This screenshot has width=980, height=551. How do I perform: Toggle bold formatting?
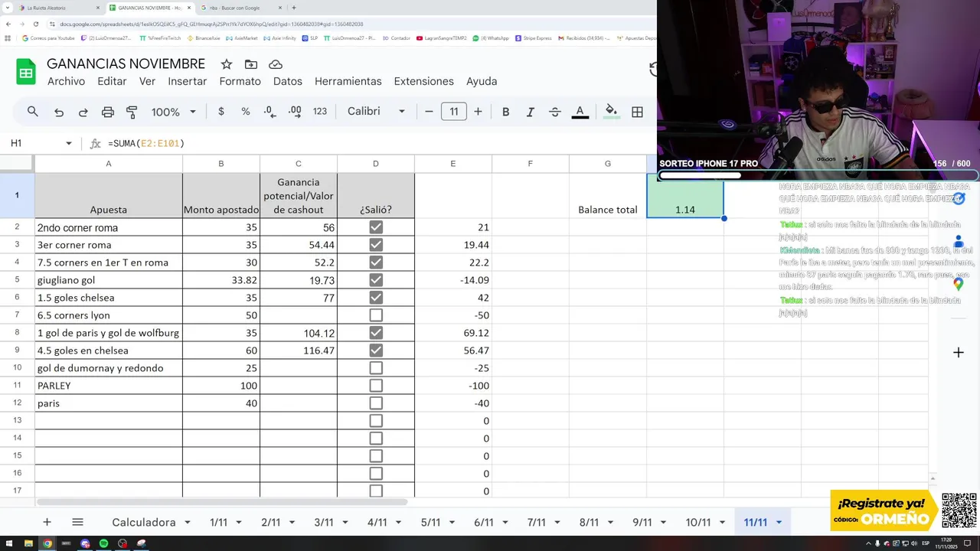pos(505,112)
